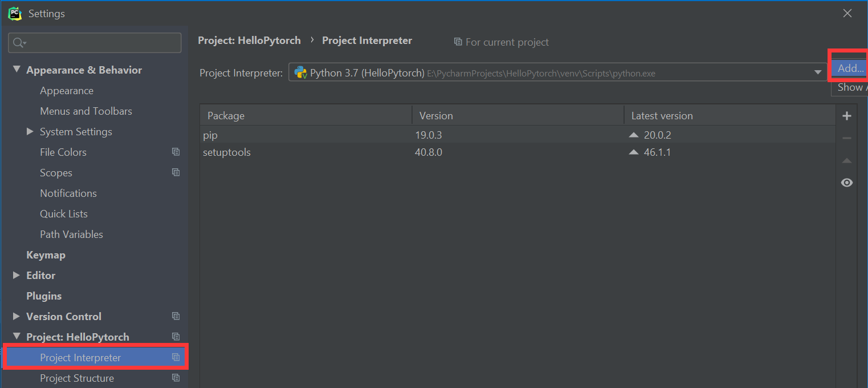This screenshot has width=868, height=388.
Task: Click the Python logo in interpreter field
Action: tap(300, 72)
